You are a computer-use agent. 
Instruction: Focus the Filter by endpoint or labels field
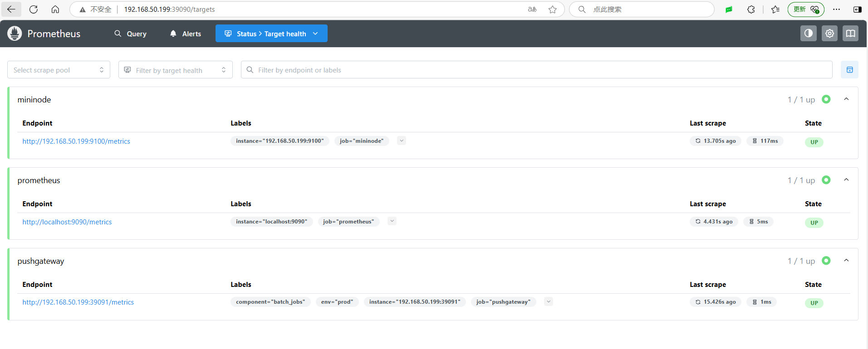point(537,70)
